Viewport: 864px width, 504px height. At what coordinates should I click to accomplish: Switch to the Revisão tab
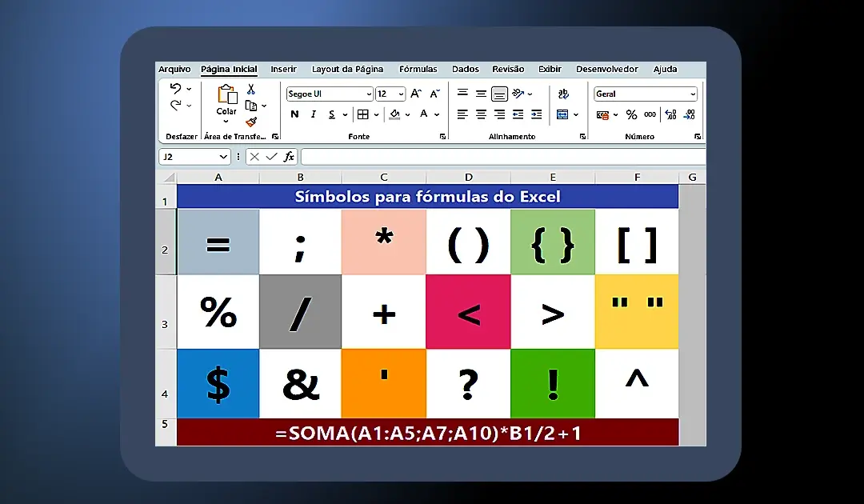[508, 70]
